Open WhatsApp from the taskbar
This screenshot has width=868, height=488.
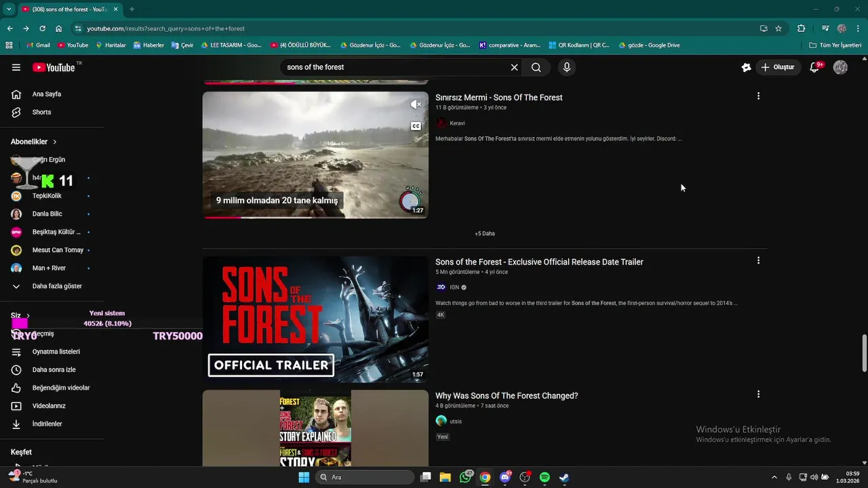(x=465, y=477)
